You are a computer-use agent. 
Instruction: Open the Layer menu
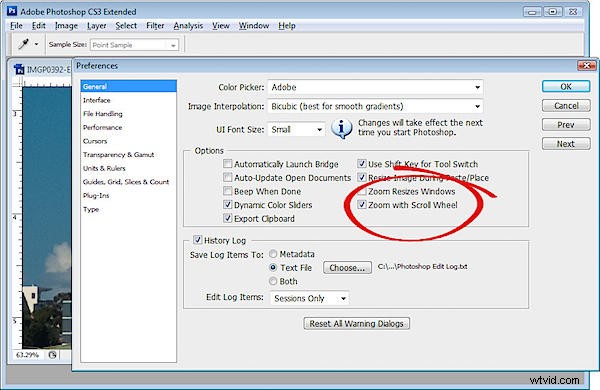(x=96, y=26)
